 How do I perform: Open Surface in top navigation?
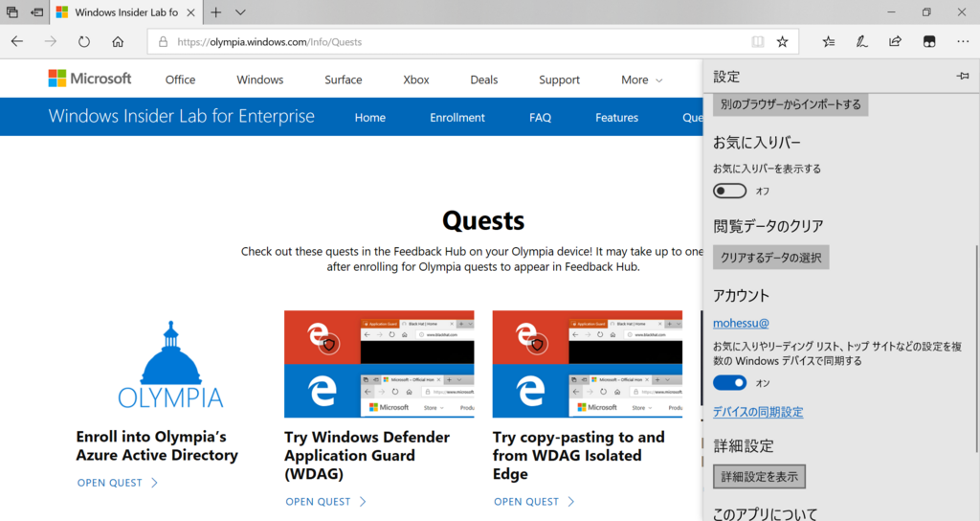click(x=344, y=80)
